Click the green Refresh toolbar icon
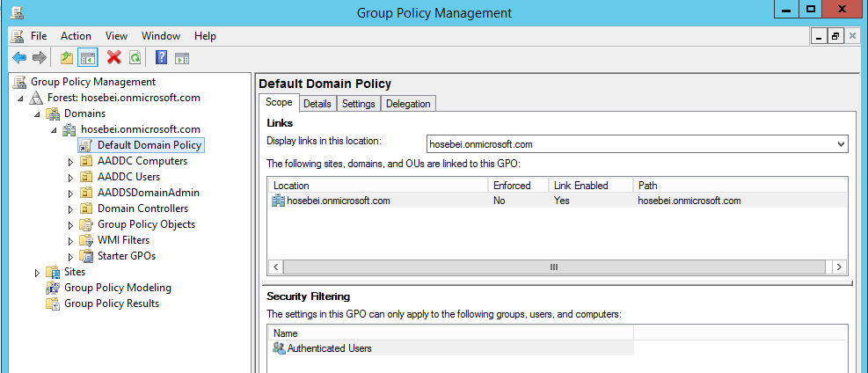This screenshot has height=373, width=868. tap(135, 57)
